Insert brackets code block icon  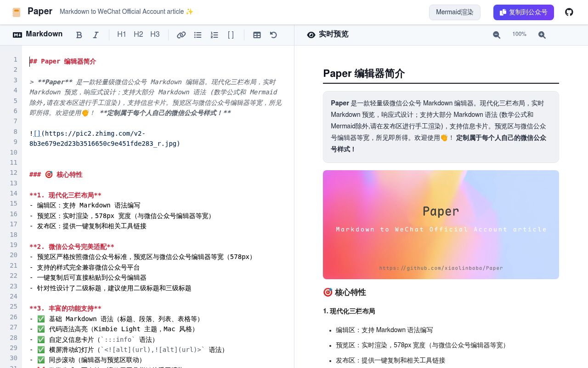[x=231, y=34]
